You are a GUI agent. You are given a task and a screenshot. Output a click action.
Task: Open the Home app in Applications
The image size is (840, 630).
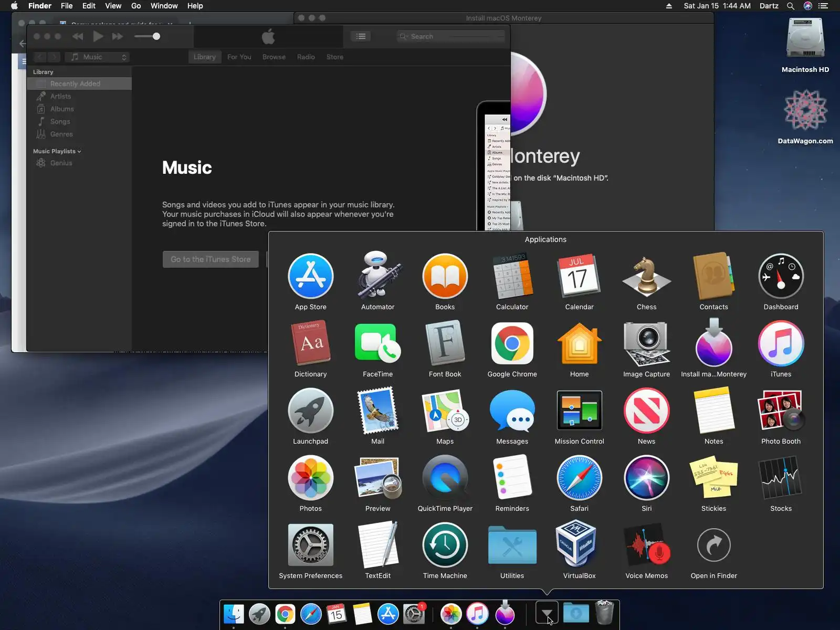pos(579,344)
